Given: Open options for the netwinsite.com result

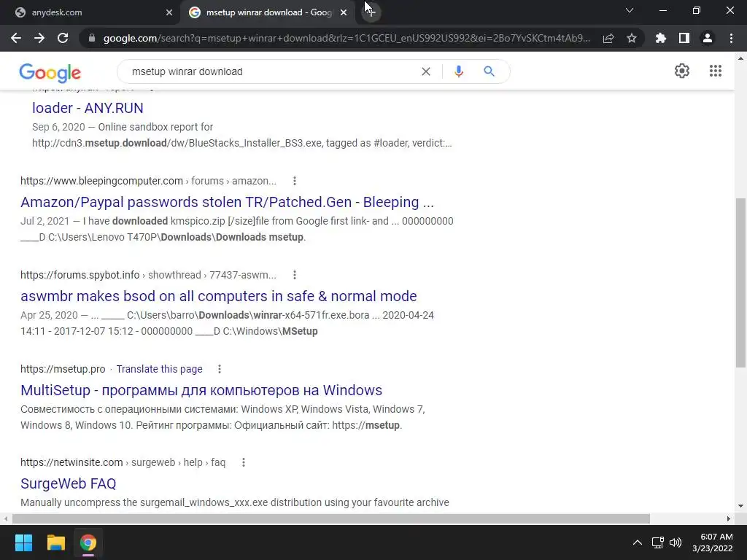Looking at the screenshot, I should coord(244,462).
